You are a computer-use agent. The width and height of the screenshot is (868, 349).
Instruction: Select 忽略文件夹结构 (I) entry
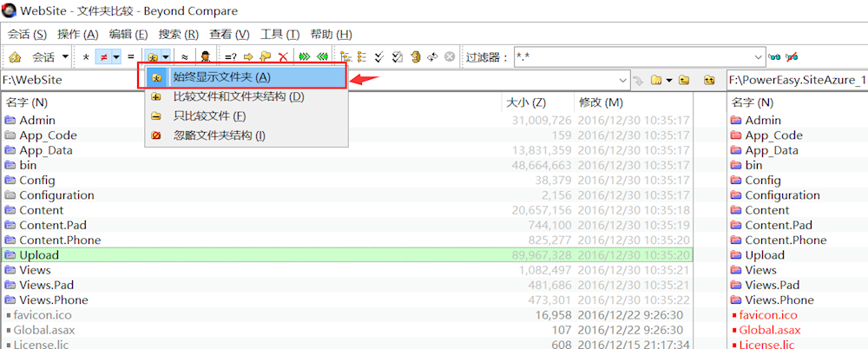[247, 135]
